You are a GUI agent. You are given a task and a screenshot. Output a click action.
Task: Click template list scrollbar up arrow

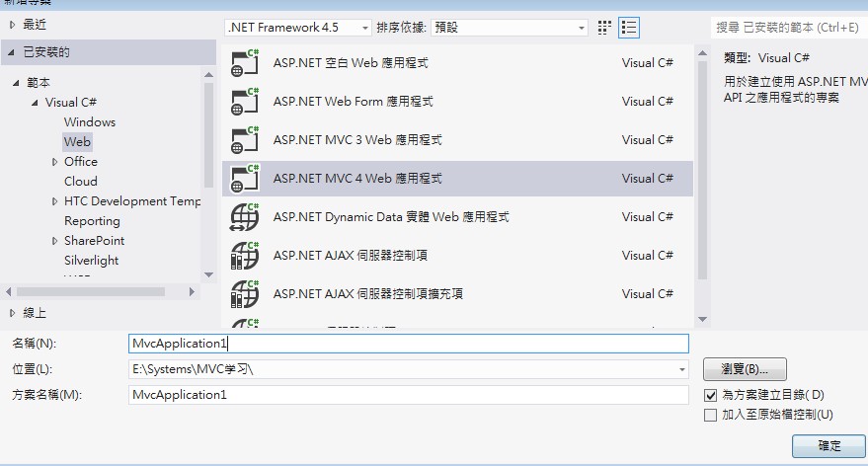[702, 53]
